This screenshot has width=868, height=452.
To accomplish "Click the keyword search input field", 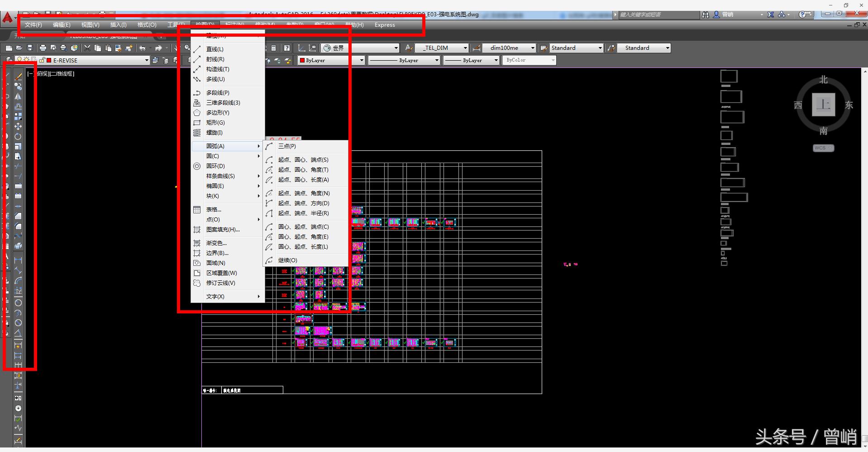I will pyautogui.click(x=658, y=14).
